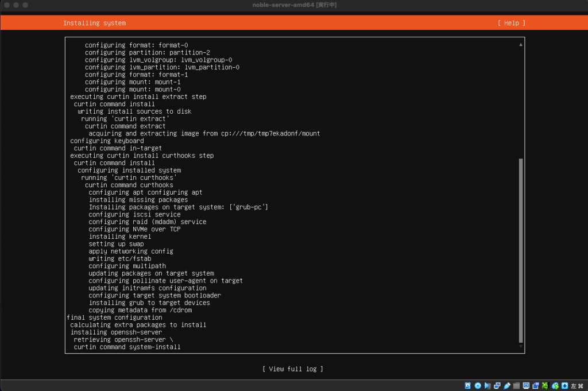Click the red close window button
Screen dimensions: 588x391
[x=6, y=5]
